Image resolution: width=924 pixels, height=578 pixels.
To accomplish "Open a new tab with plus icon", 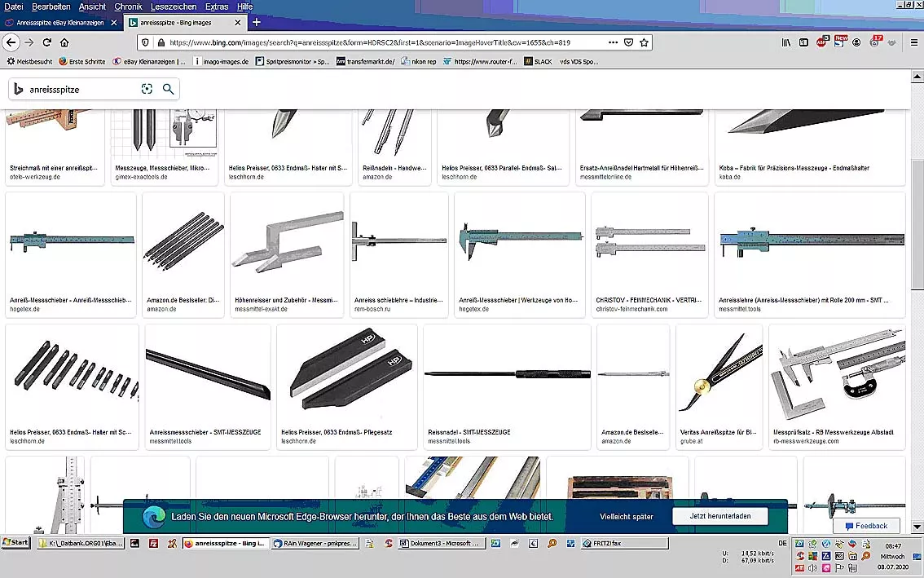I will [257, 22].
